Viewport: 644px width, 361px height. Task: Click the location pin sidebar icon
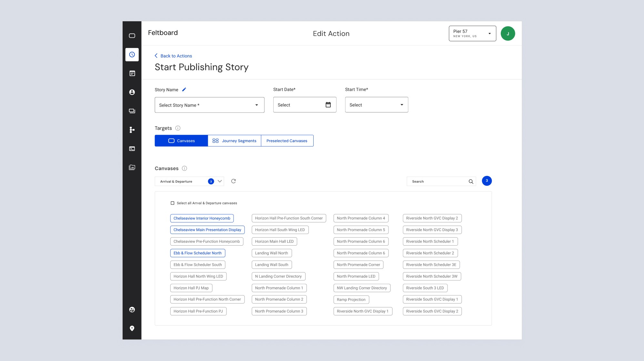pyautogui.click(x=132, y=328)
